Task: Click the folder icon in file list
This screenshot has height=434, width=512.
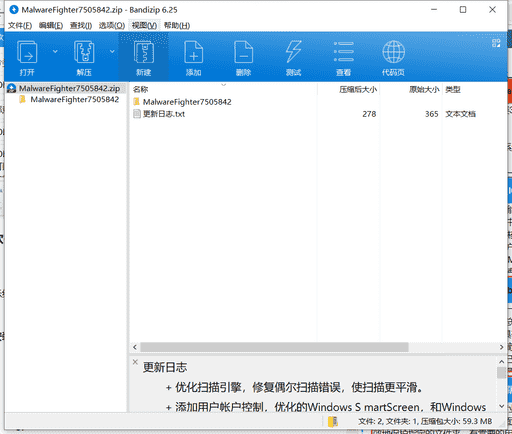Action: [137, 101]
